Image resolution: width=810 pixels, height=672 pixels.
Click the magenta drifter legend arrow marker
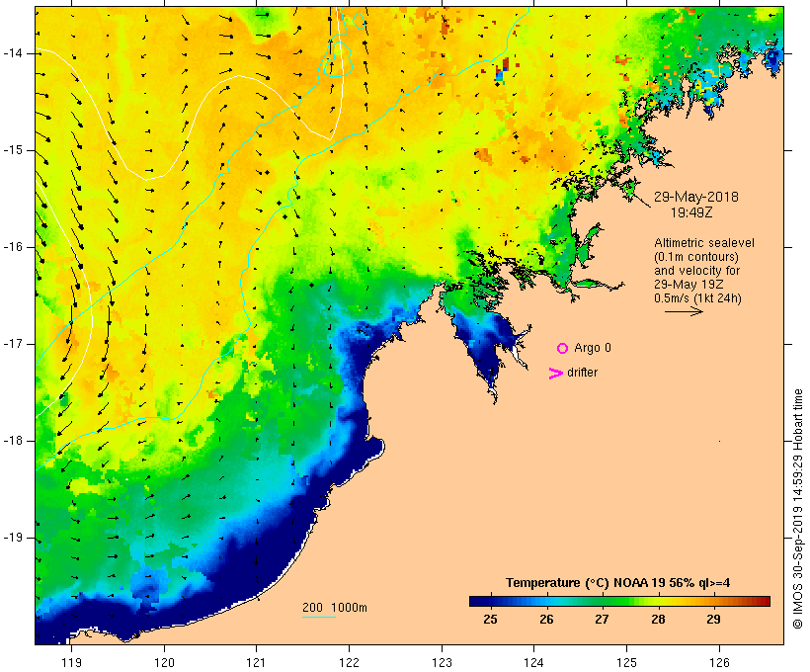[x=556, y=374]
